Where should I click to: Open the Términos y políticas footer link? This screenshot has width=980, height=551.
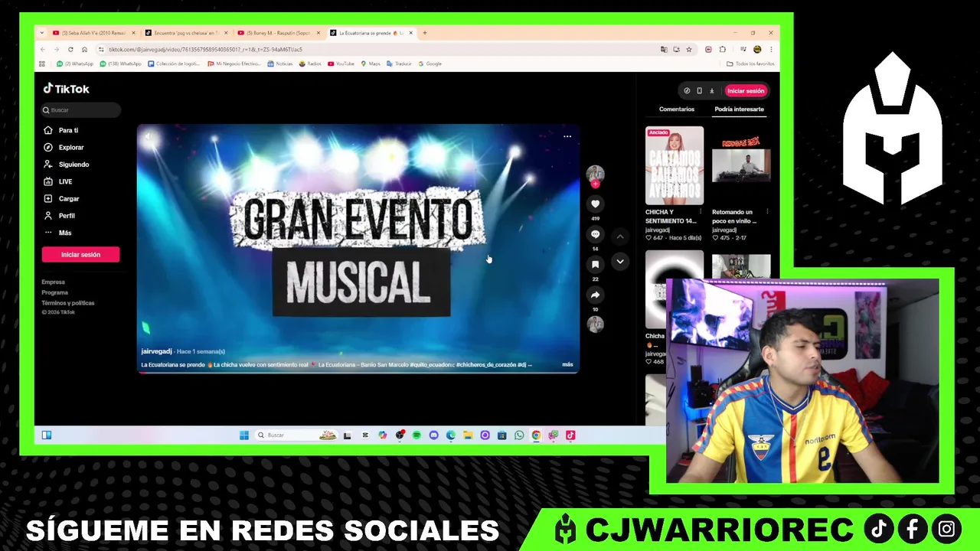[68, 303]
